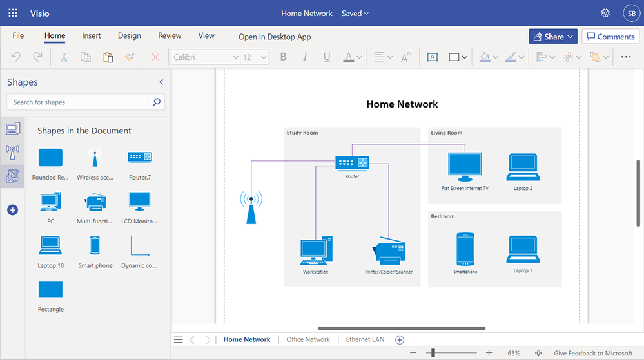Image resolution: width=644 pixels, height=360 pixels.
Task: Open the font size 12 combo box
Action: (254, 57)
